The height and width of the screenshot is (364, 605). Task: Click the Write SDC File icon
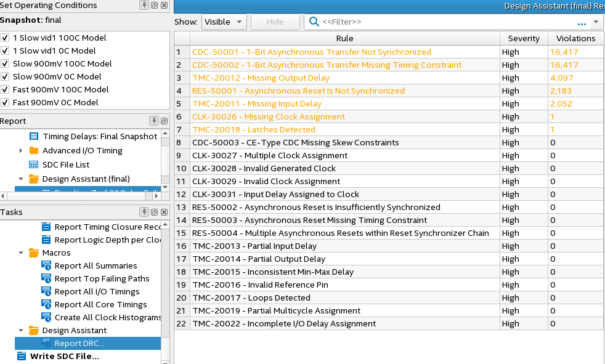22,356
